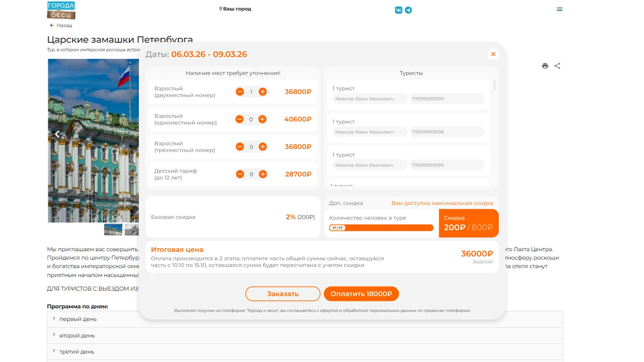644x362 pixels.
Task: Increase adults in double room count
Action: 262,92
